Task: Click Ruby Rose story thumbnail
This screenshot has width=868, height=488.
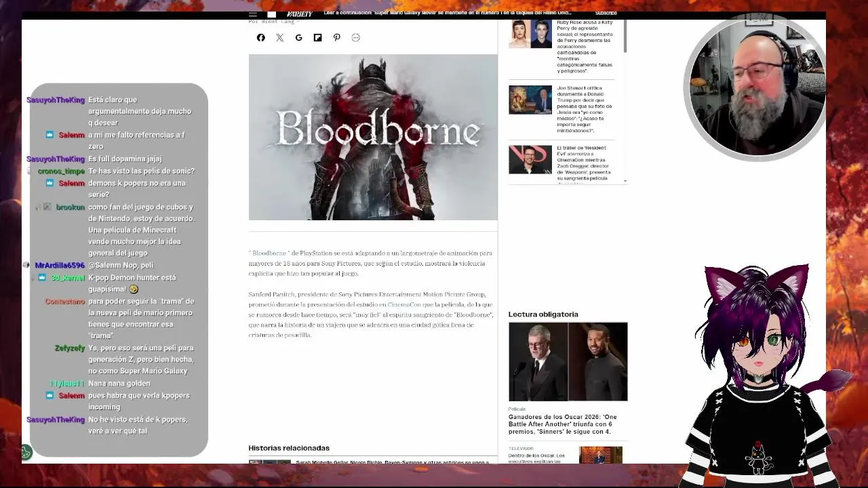Action: (x=530, y=33)
